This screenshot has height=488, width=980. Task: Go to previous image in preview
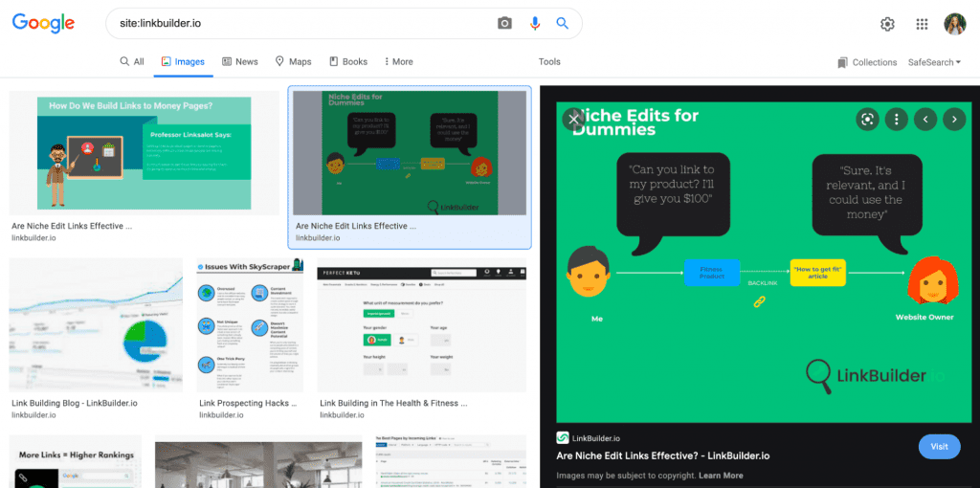coord(925,119)
